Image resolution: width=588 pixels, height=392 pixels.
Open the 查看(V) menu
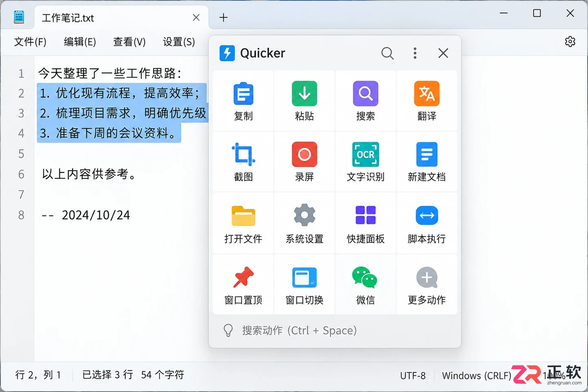click(x=129, y=42)
